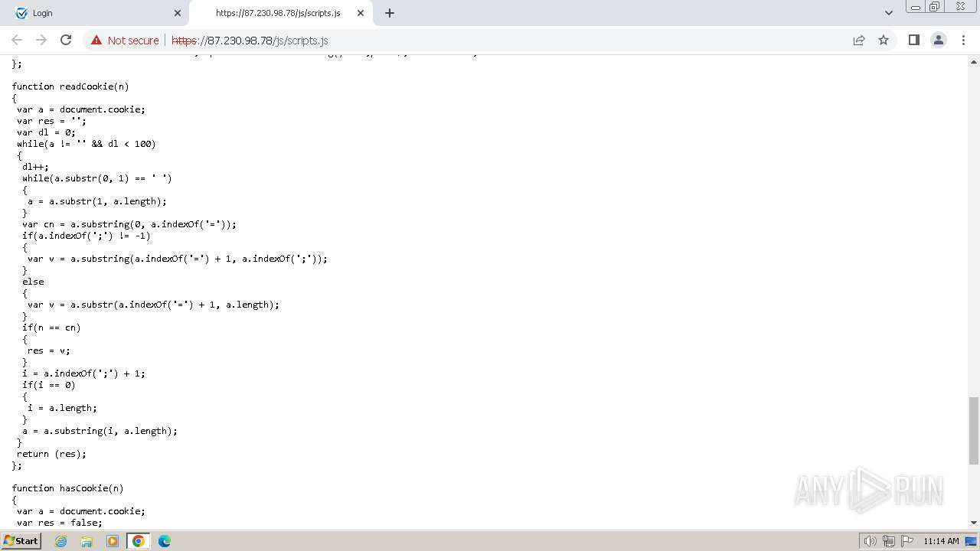Click the vertical scrollbar thumb
980x551 pixels.
click(974, 431)
